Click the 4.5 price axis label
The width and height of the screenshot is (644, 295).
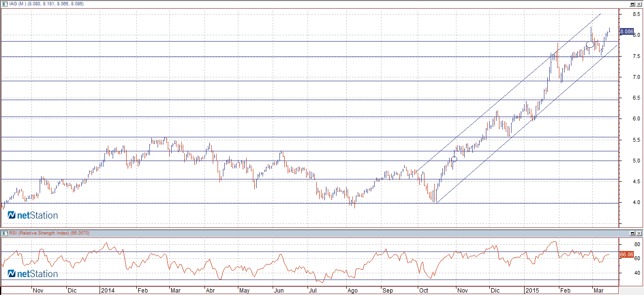(637, 182)
